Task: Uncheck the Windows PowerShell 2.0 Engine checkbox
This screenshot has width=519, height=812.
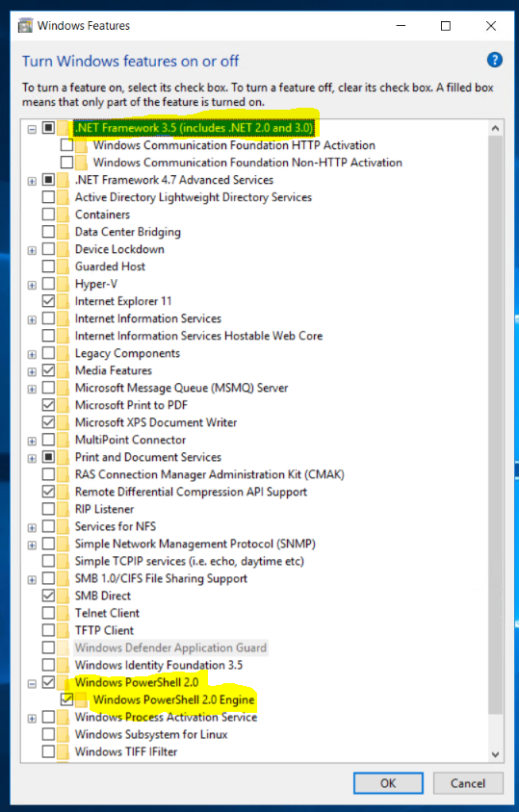Action: pyautogui.click(x=66, y=699)
